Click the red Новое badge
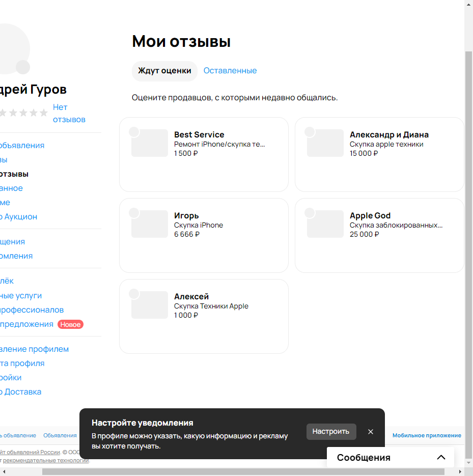Viewport: 473px width, 476px height. click(x=70, y=324)
